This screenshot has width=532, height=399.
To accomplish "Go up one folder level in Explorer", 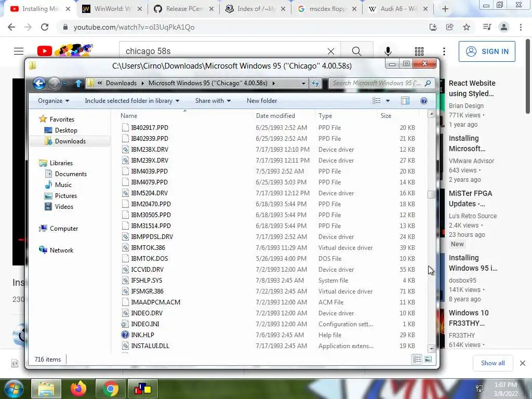I will point(78,83).
